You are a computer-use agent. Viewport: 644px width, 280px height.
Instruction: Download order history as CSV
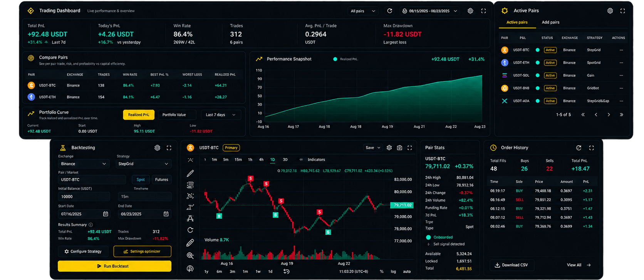click(x=512, y=265)
